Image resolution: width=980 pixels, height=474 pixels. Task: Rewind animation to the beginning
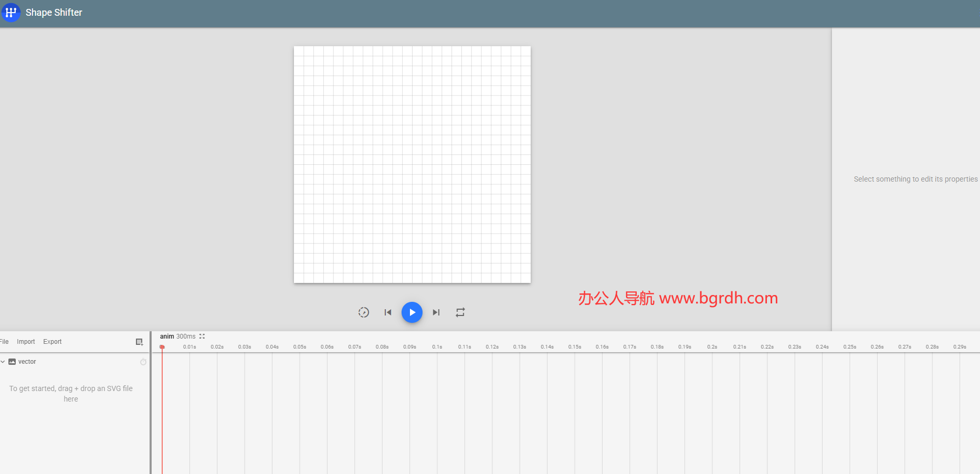click(388, 312)
